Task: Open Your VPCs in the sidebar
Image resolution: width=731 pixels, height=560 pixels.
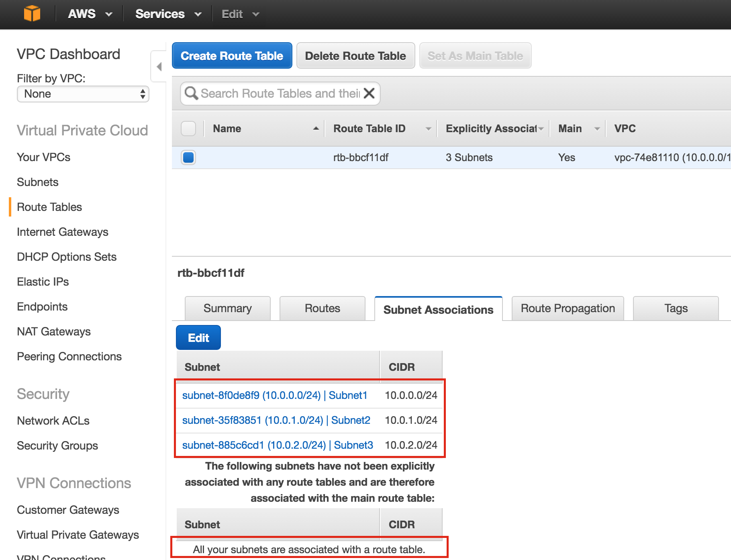Action: tap(44, 157)
